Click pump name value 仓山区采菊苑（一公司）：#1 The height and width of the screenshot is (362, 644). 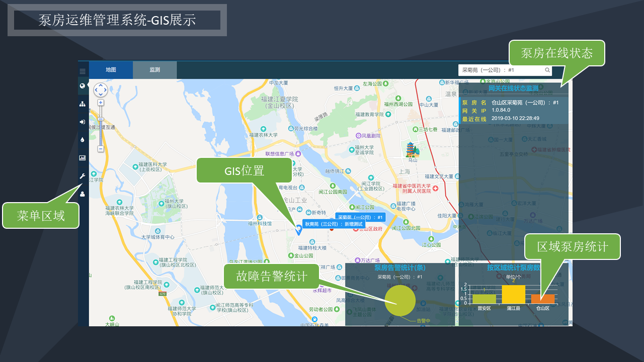point(525,103)
